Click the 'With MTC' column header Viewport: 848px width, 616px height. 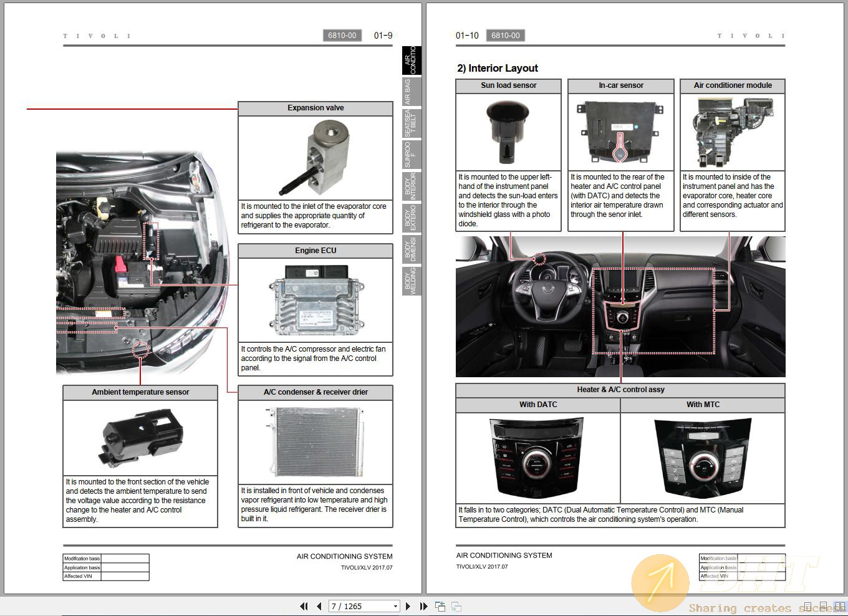pyautogui.click(x=703, y=405)
